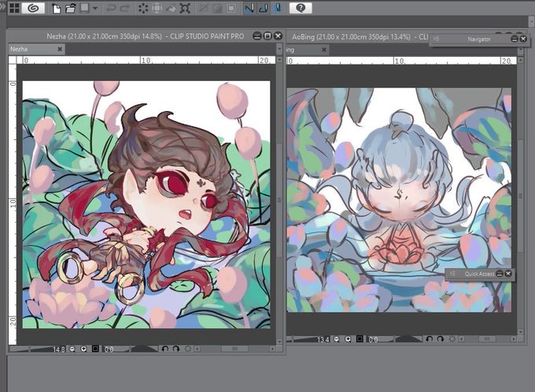Click the Quick Access palette title
The width and height of the screenshot is (535, 392).
click(479, 274)
